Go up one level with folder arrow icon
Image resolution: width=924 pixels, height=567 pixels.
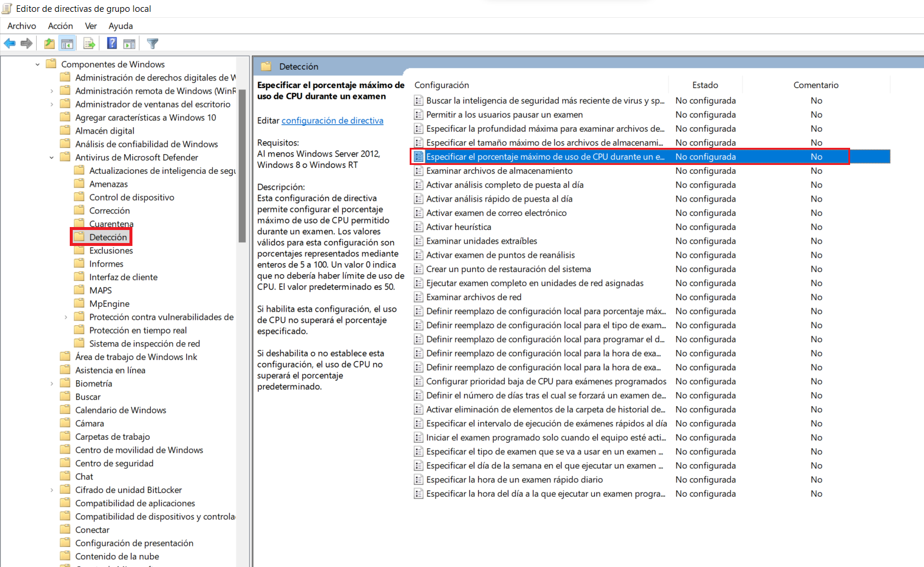click(x=50, y=43)
